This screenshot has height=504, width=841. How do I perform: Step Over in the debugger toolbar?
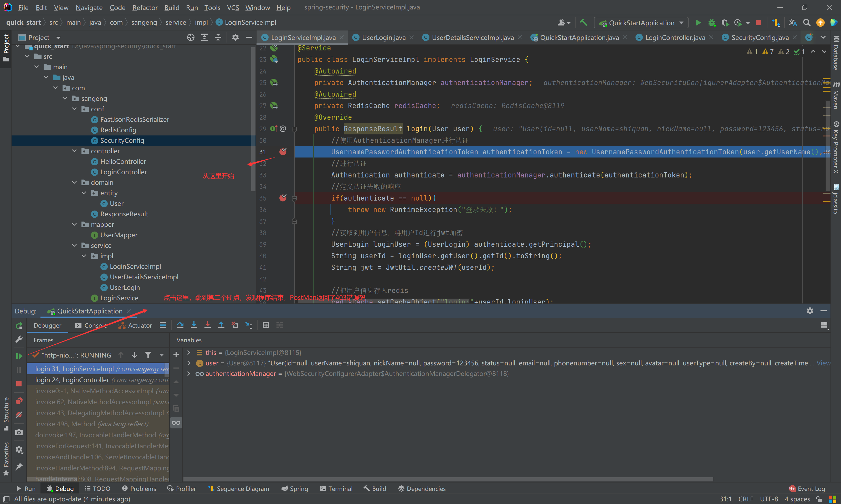[x=180, y=325]
